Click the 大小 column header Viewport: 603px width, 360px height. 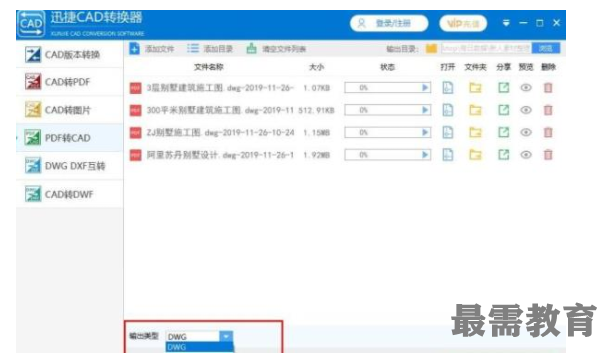click(x=316, y=67)
